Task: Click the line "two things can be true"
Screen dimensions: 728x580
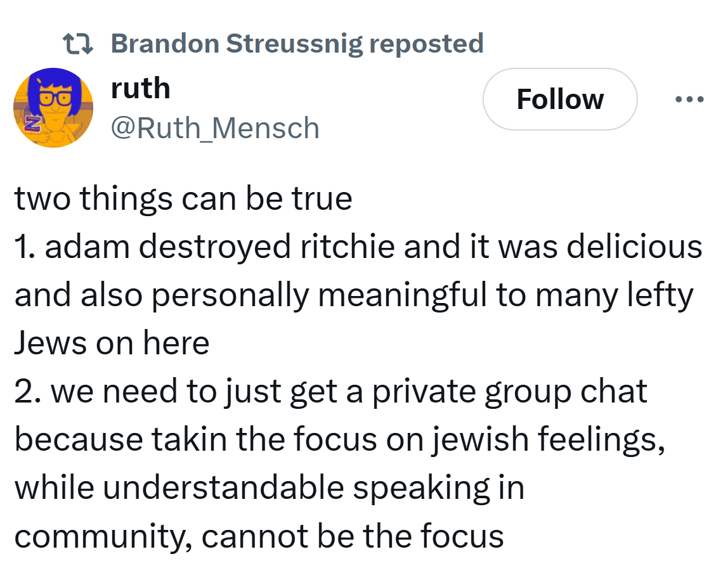Action: pyautogui.click(x=183, y=199)
